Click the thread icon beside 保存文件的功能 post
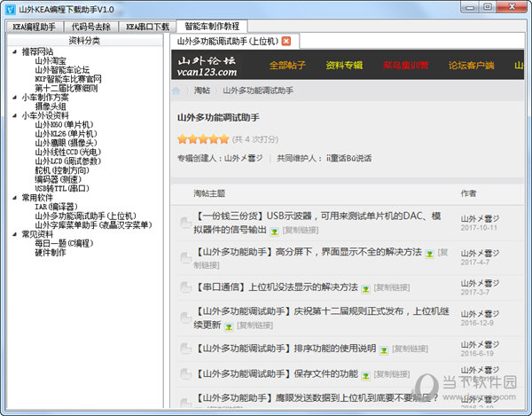 pyautogui.click(x=185, y=373)
